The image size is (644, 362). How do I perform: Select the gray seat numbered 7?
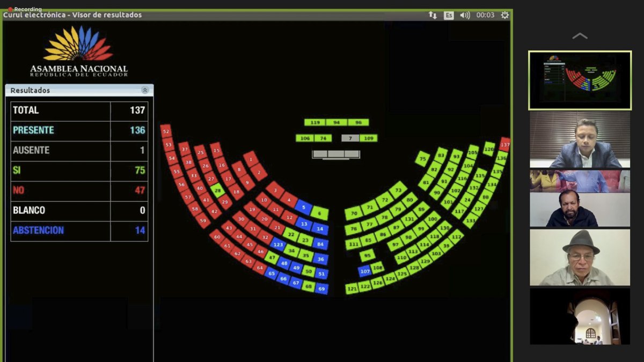(350, 138)
